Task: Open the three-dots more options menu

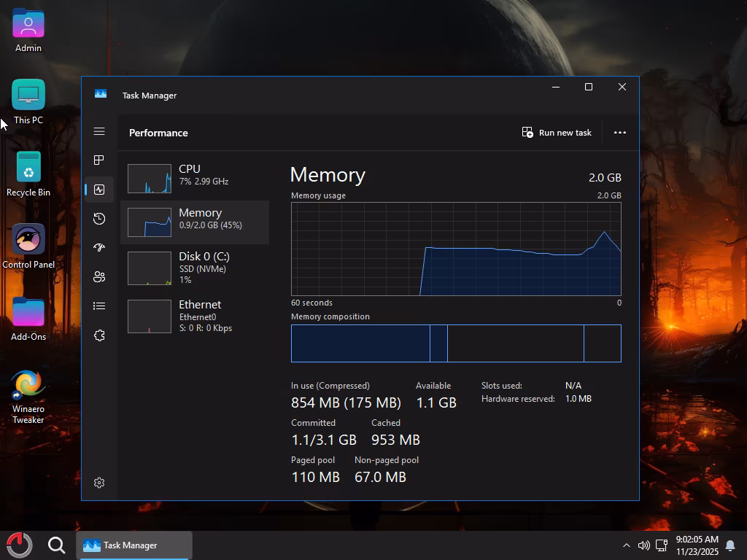Action: coord(620,133)
